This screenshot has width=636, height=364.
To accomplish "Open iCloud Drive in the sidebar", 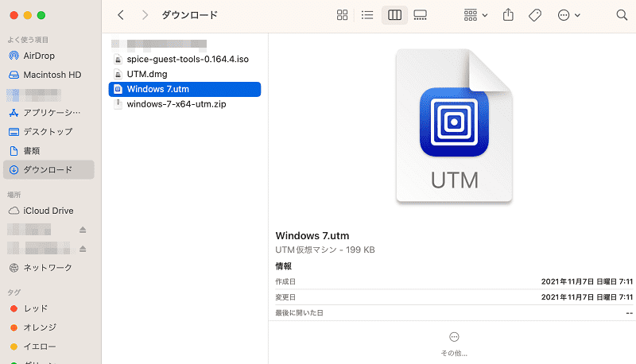I will pyautogui.click(x=48, y=211).
